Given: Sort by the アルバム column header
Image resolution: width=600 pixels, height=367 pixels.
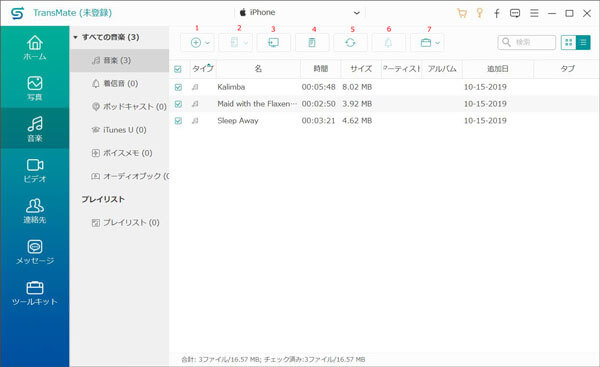Looking at the screenshot, I should 442,69.
